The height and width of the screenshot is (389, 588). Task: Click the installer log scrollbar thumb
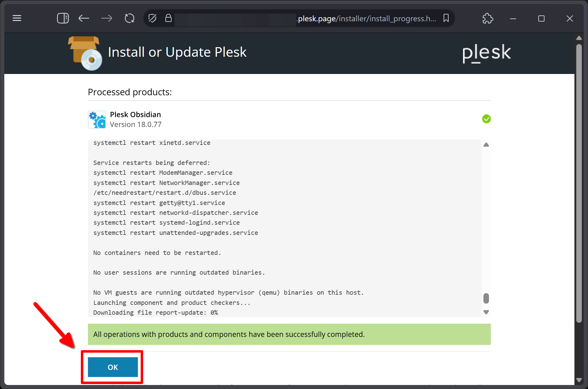486,298
